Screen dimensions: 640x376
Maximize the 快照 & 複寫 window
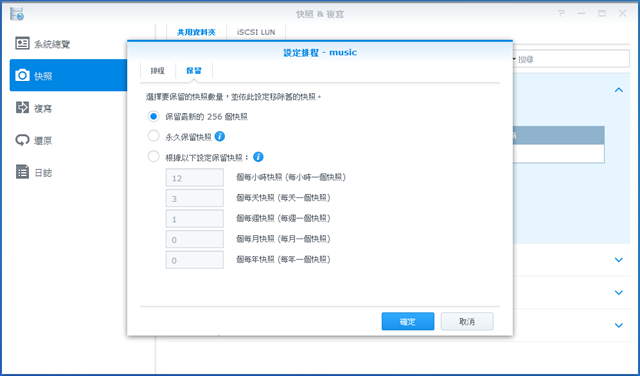point(602,13)
